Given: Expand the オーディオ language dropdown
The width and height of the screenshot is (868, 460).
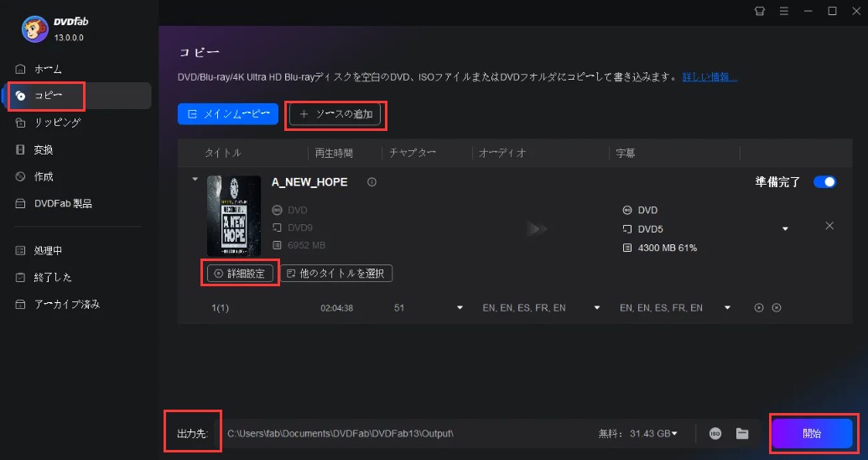Looking at the screenshot, I should click(597, 307).
